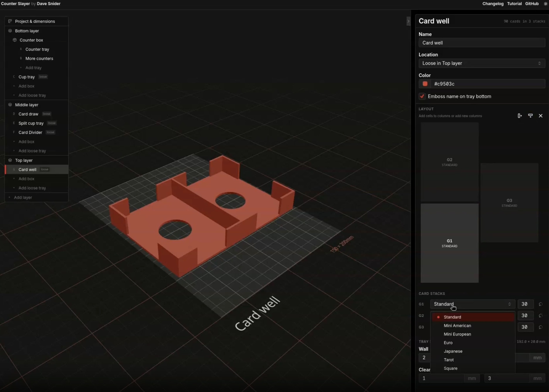Click the add row icon in Layout panel
The width and height of the screenshot is (549, 392).
pos(530,115)
